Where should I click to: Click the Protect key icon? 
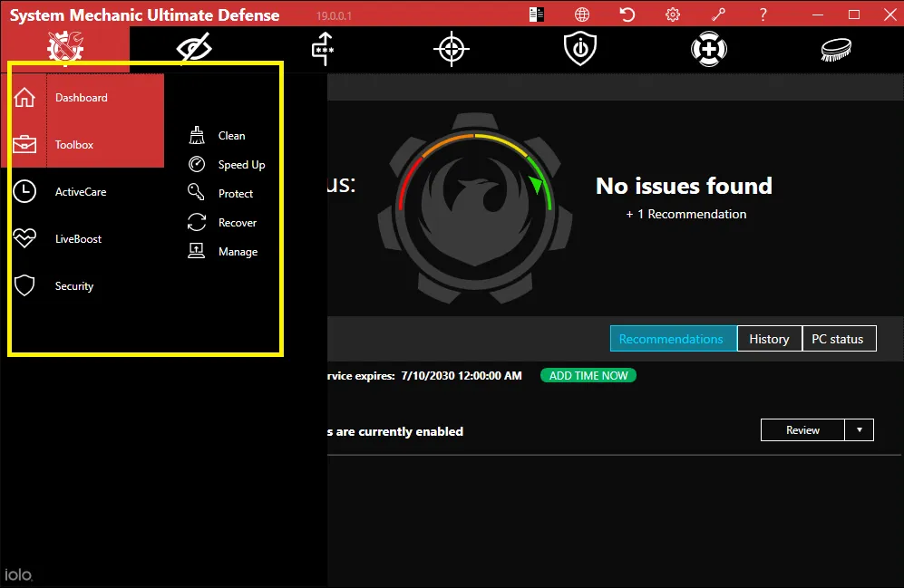pos(196,192)
